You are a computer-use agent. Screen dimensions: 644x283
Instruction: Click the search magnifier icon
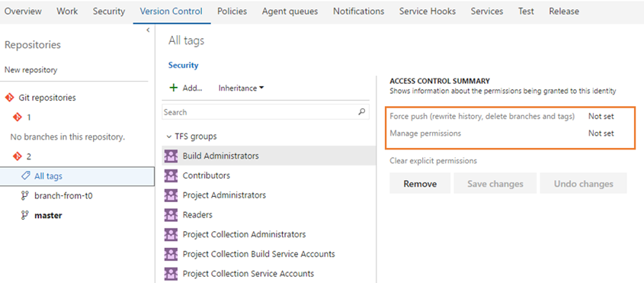(x=362, y=112)
